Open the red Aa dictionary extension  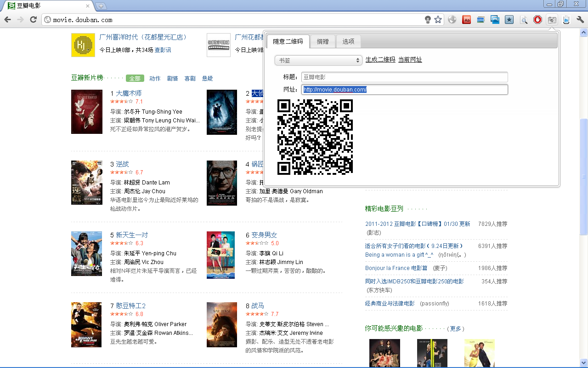[x=467, y=19]
